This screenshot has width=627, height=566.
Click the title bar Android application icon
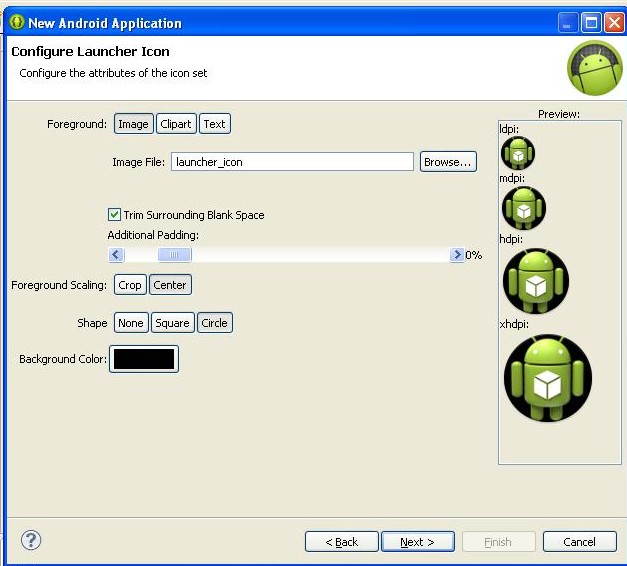click(x=17, y=22)
